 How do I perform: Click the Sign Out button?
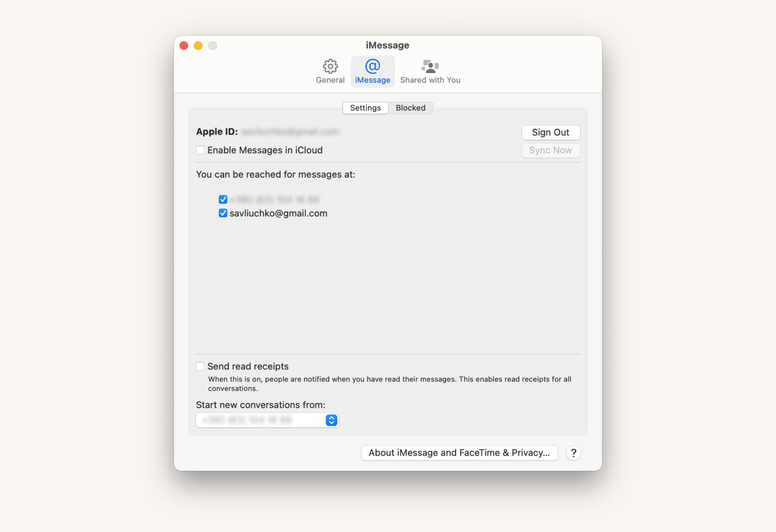click(x=551, y=132)
